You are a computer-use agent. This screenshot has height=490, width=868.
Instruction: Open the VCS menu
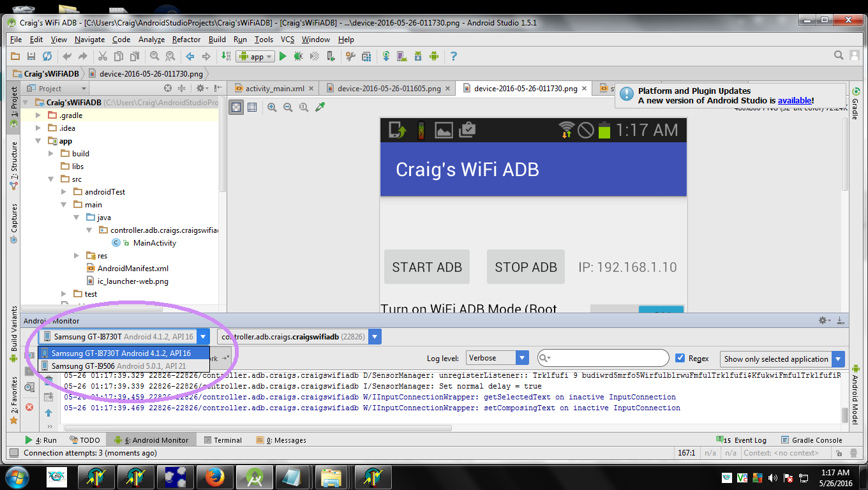point(287,40)
